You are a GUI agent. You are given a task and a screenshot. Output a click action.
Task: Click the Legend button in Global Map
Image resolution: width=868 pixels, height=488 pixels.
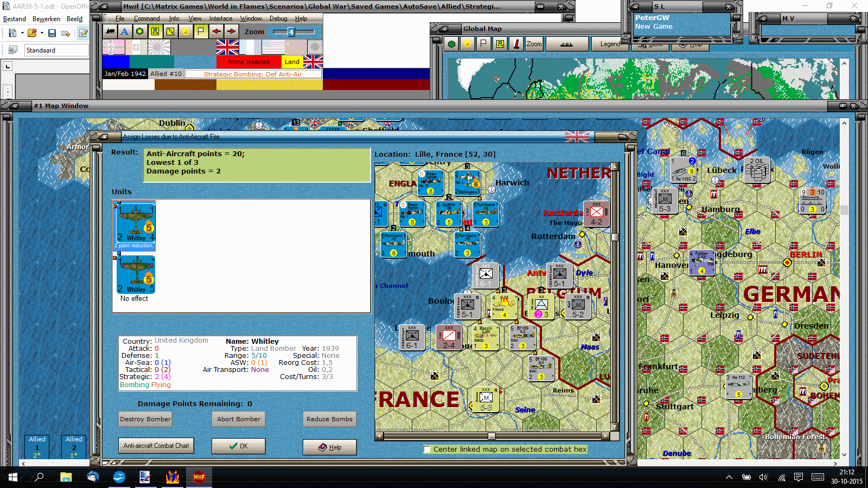(x=610, y=44)
